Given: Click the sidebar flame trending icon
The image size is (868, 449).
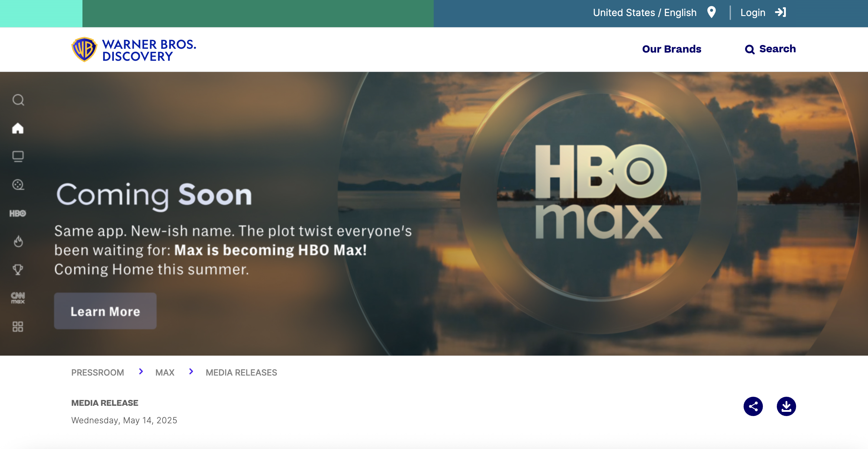Looking at the screenshot, I should pyautogui.click(x=18, y=241).
